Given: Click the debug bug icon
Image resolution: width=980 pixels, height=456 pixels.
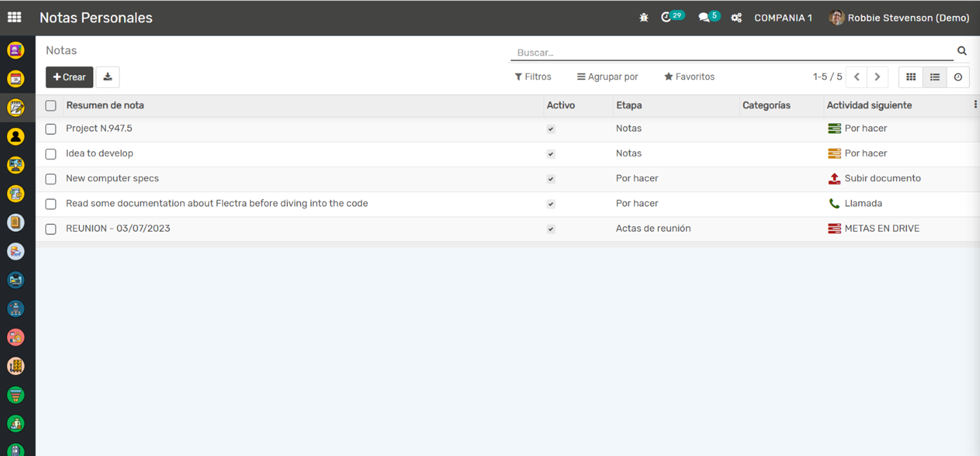Looking at the screenshot, I should point(644,18).
